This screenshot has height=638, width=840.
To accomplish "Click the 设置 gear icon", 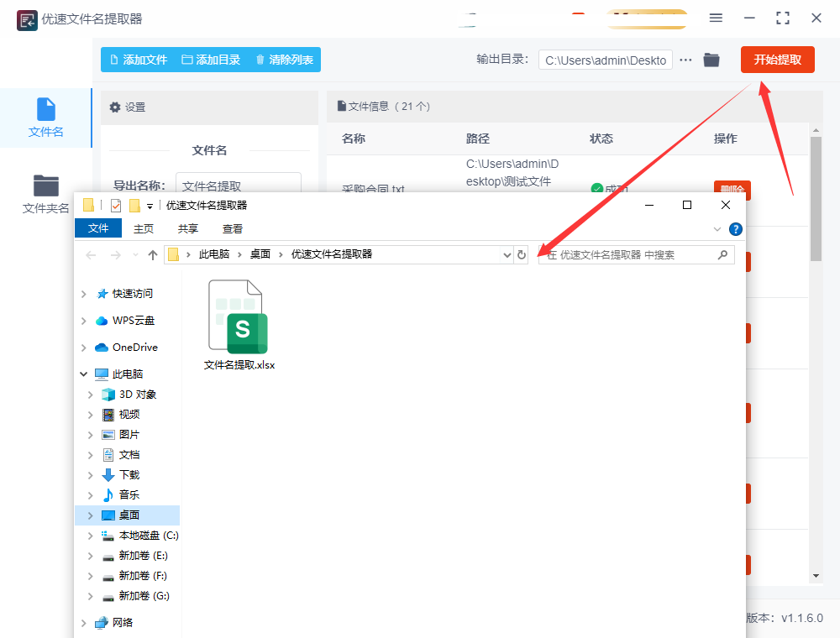I will click(114, 107).
